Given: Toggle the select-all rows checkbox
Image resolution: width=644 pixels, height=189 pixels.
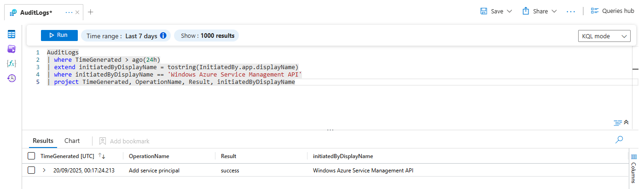Looking at the screenshot, I should pyautogui.click(x=31, y=156).
